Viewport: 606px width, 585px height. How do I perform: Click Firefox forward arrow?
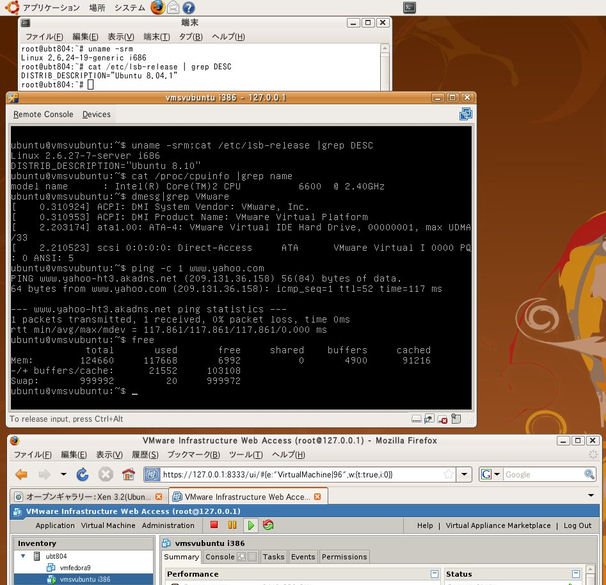click(x=44, y=474)
